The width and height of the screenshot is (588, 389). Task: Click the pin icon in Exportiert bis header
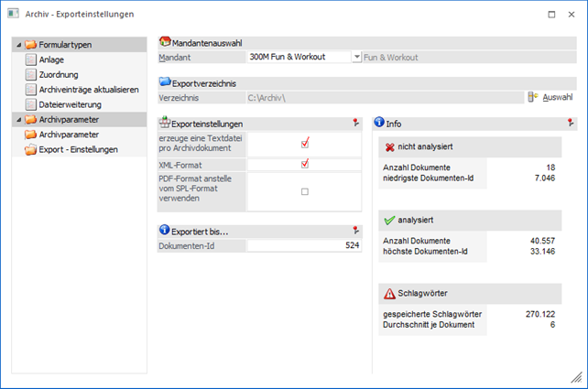click(355, 232)
